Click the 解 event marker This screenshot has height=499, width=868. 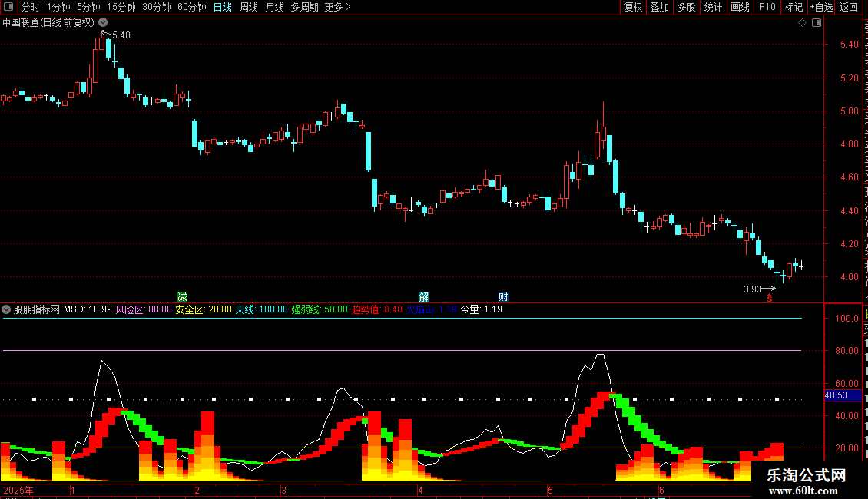423,297
